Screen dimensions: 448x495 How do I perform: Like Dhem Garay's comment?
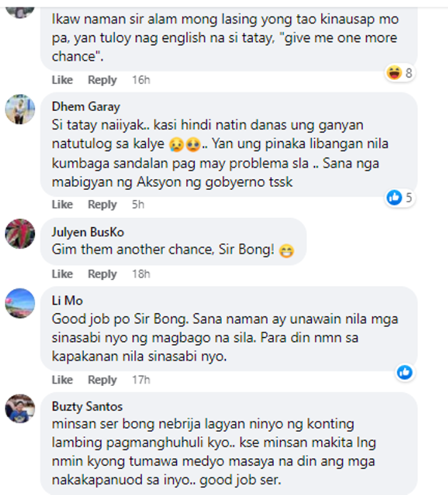(x=62, y=204)
